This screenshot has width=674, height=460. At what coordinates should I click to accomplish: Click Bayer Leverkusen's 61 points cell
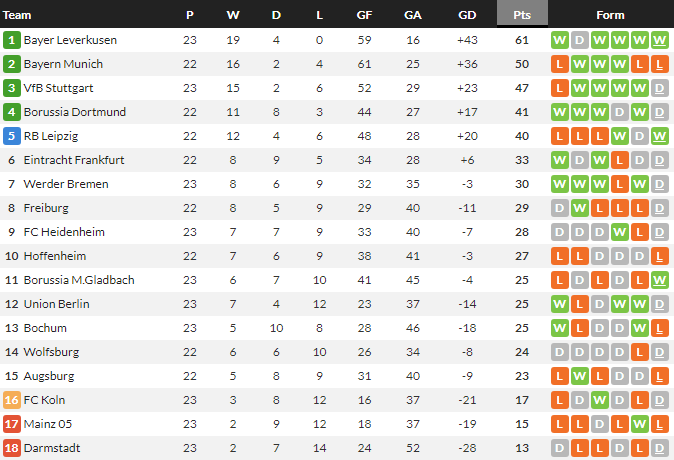tap(522, 40)
